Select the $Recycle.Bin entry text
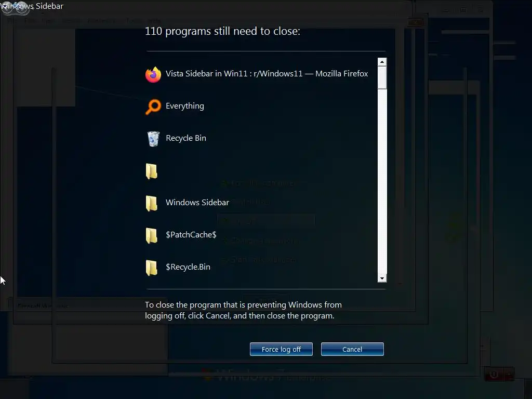The image size is (532, 399). point(188,267)
